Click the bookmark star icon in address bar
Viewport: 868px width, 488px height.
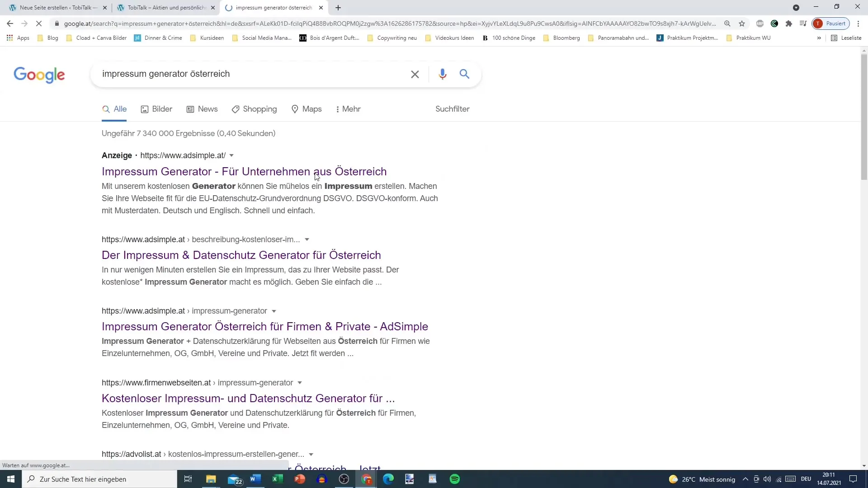click(742, 24)
